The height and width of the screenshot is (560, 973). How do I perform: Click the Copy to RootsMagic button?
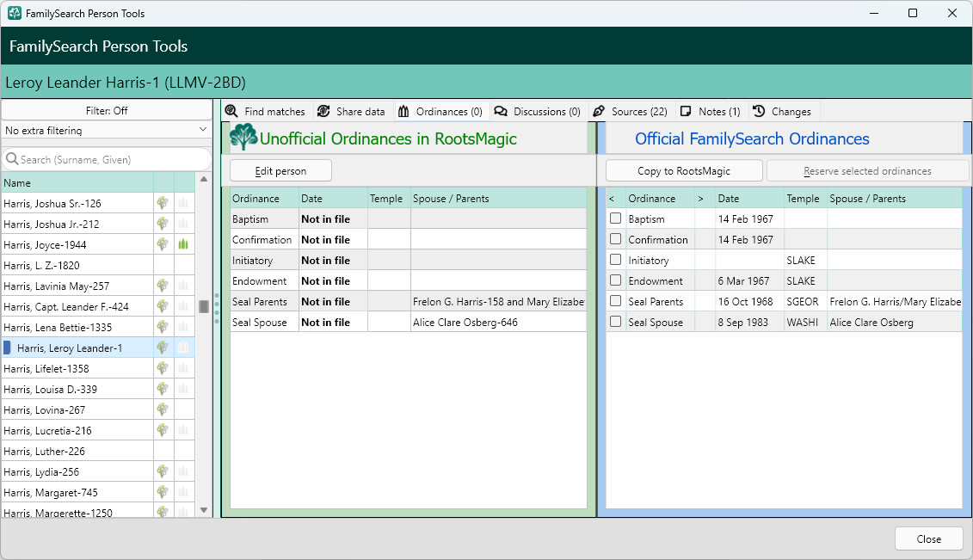pos(684,171)
